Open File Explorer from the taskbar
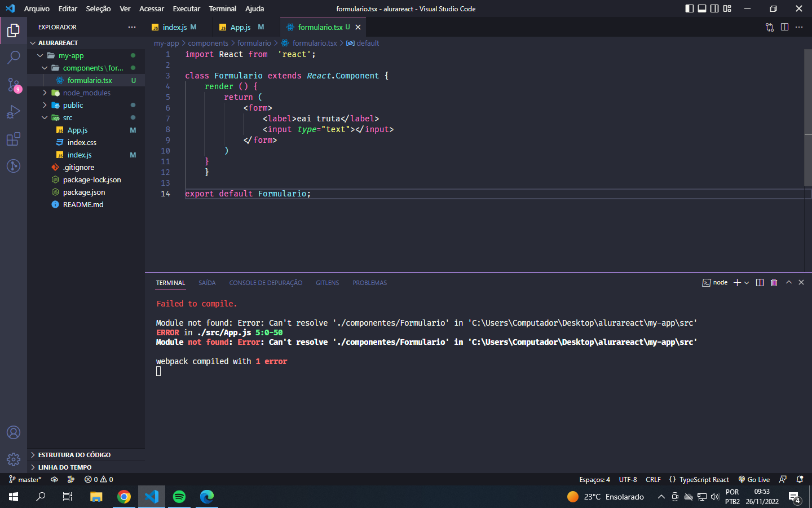This screenshot has width=812, height=508. coord(96,497)
